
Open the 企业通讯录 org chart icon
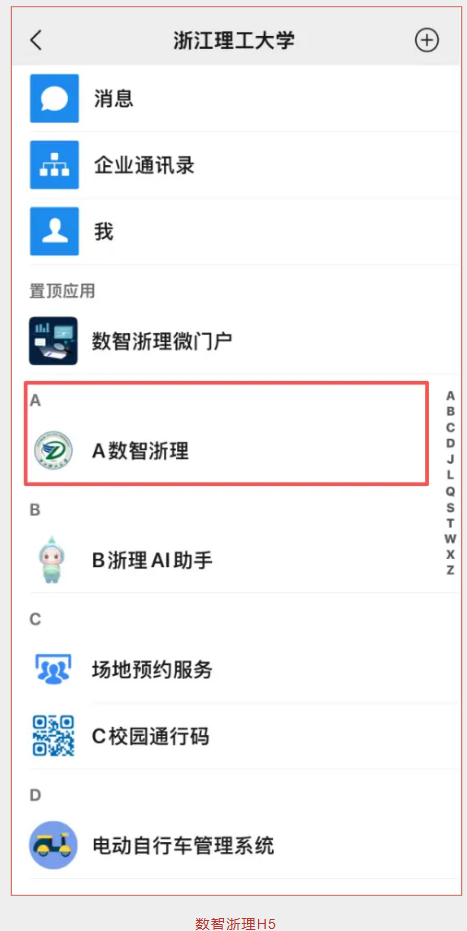(54, 165)
